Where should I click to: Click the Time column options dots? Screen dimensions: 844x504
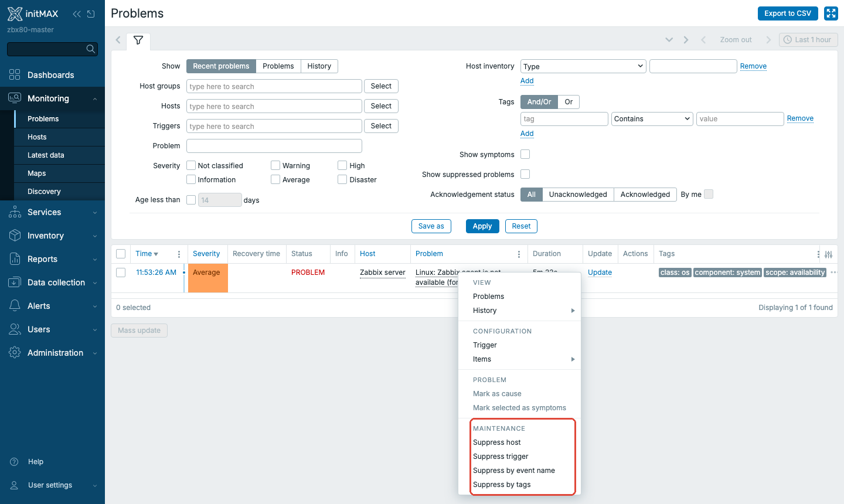tap(179, 254)
